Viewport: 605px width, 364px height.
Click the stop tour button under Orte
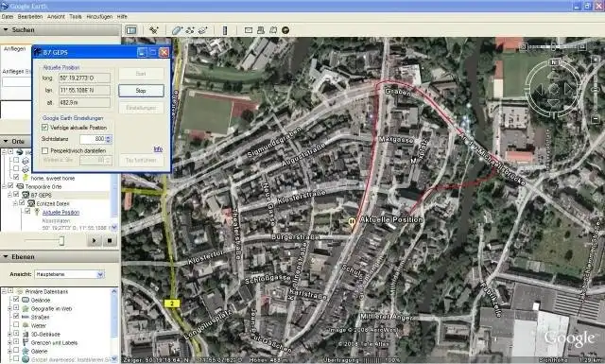click(x=110, y=240)
